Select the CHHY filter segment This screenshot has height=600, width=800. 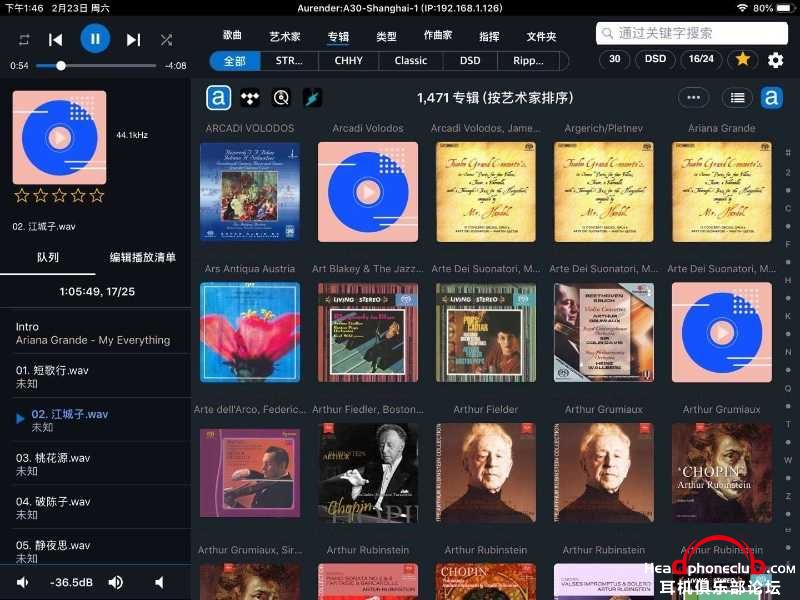(348, 61)
